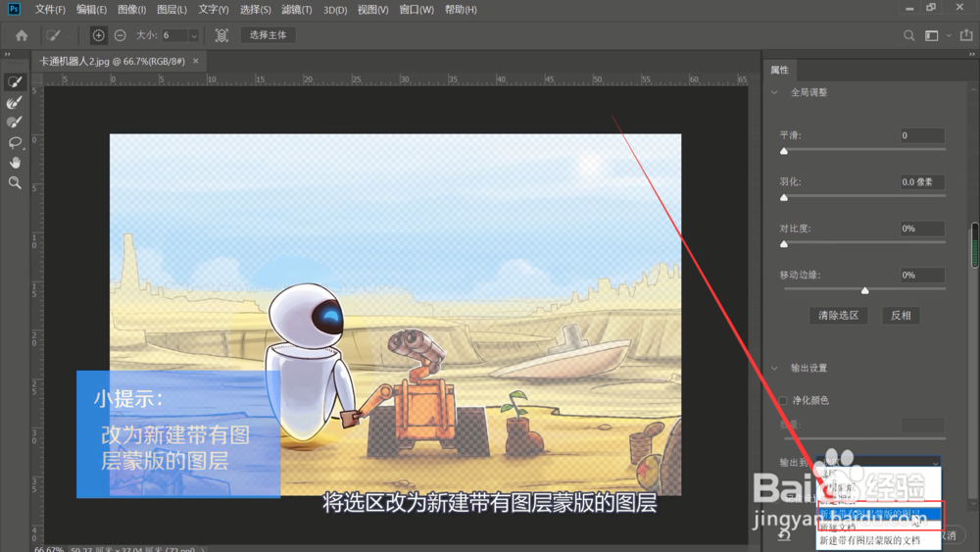
Task: Toggle the Sample All Layers icon
Action: point(221,35)
